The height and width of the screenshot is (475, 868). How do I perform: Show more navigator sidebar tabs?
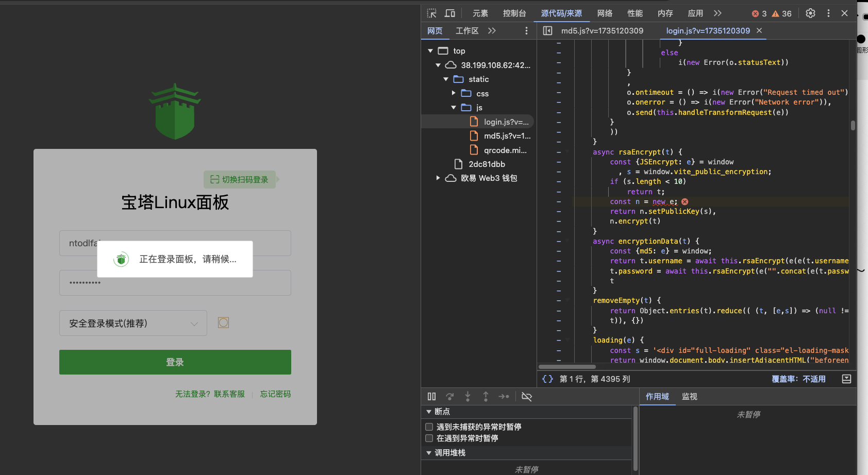(492, 31)
